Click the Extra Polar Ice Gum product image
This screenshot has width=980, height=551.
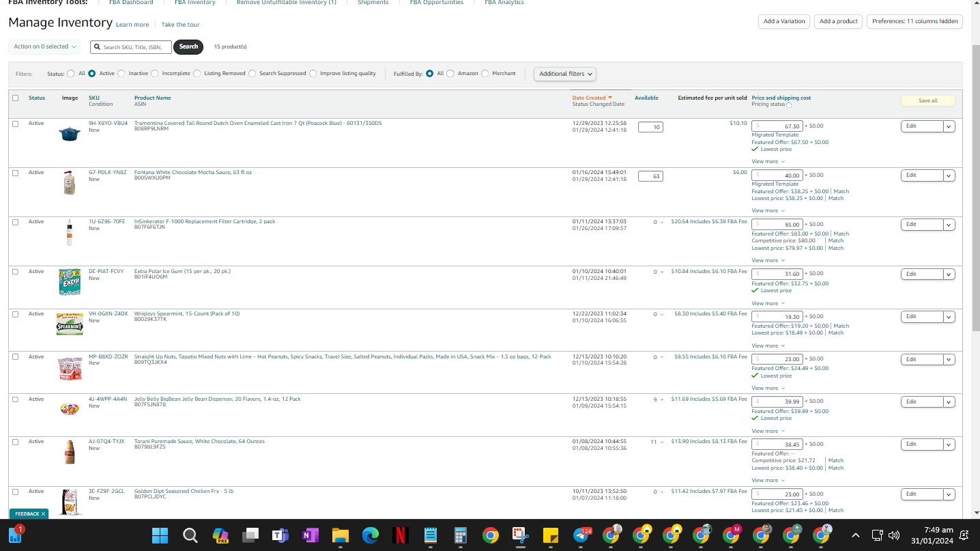[70, 282]
